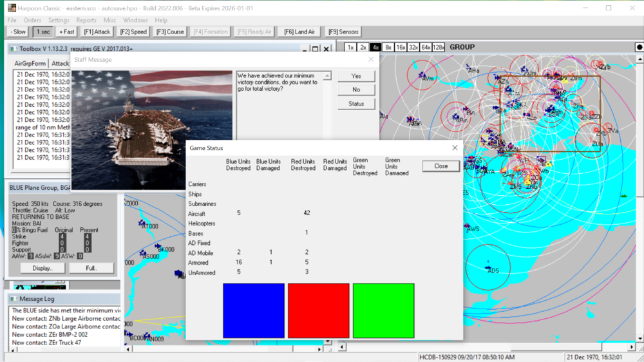
Task: Set map zoom to 16x
Action: [x=401, y=47]
